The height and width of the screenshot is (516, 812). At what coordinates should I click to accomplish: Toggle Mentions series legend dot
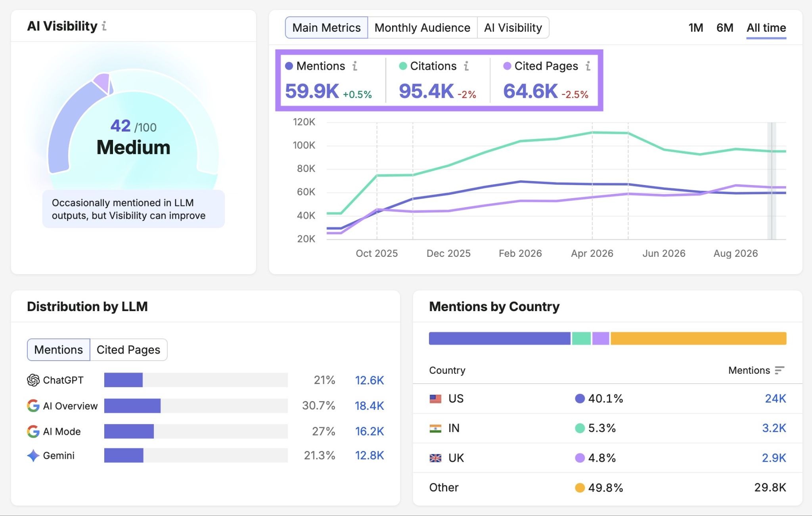289,66
